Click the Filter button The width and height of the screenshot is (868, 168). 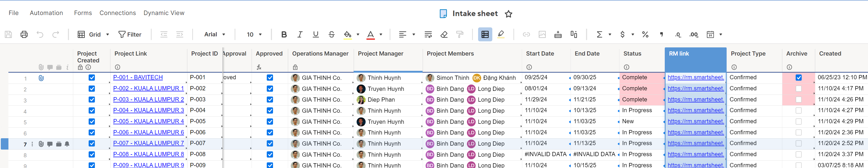(x=130, y=34)
